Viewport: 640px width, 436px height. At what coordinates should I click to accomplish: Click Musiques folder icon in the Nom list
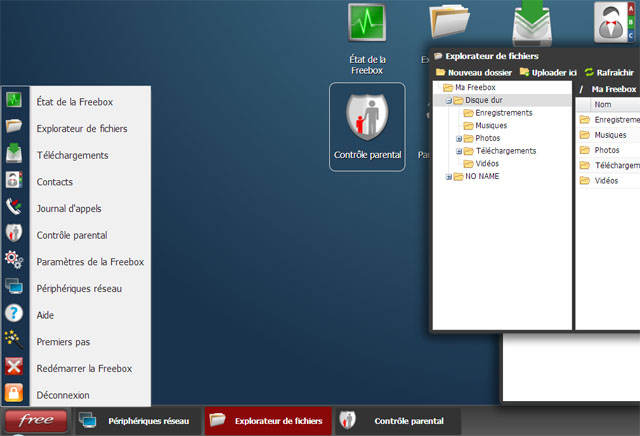tap(584, 135)
